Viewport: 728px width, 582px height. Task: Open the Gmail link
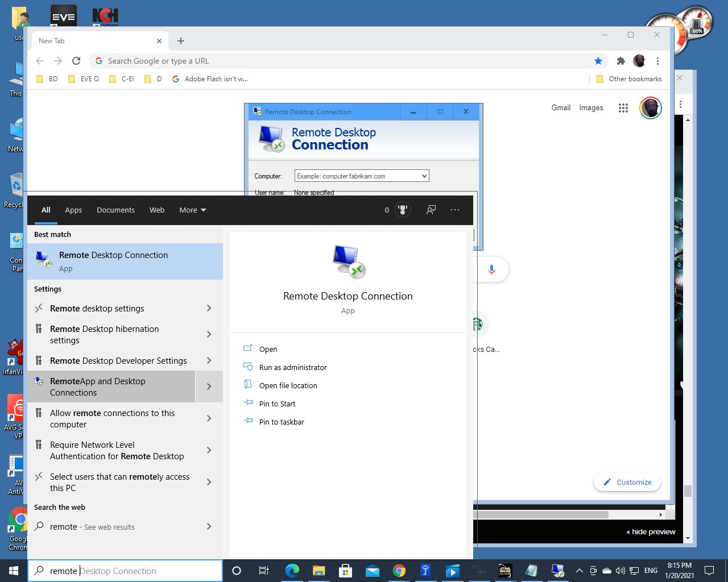click(561, 107)
